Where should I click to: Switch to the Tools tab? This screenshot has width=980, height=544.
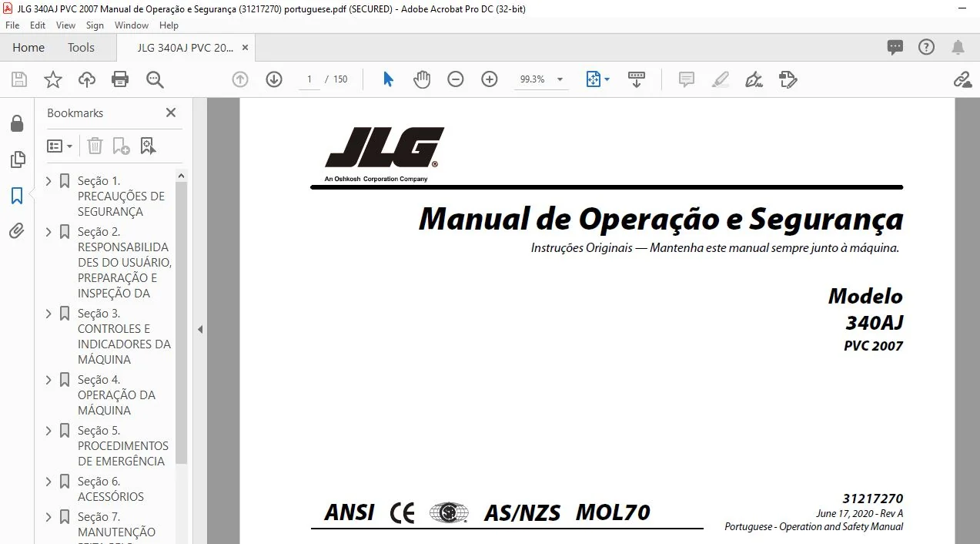pos(81,47)
